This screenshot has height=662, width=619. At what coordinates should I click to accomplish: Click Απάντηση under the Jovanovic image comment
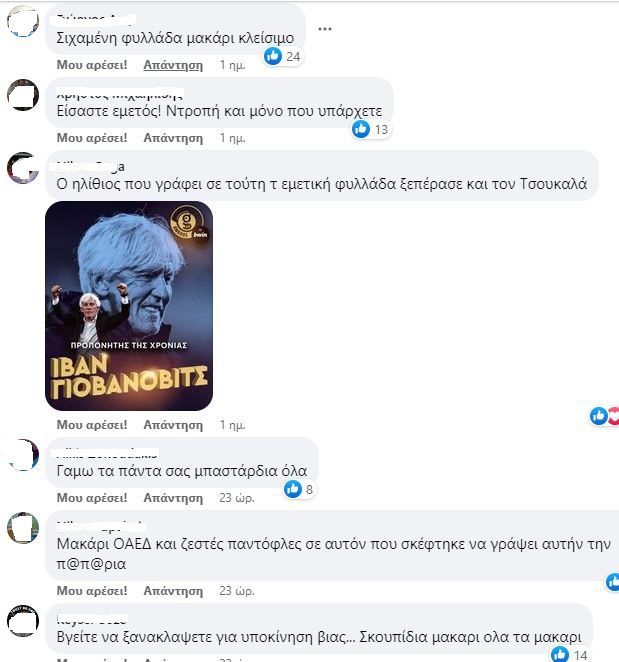[x=173, y=425]
